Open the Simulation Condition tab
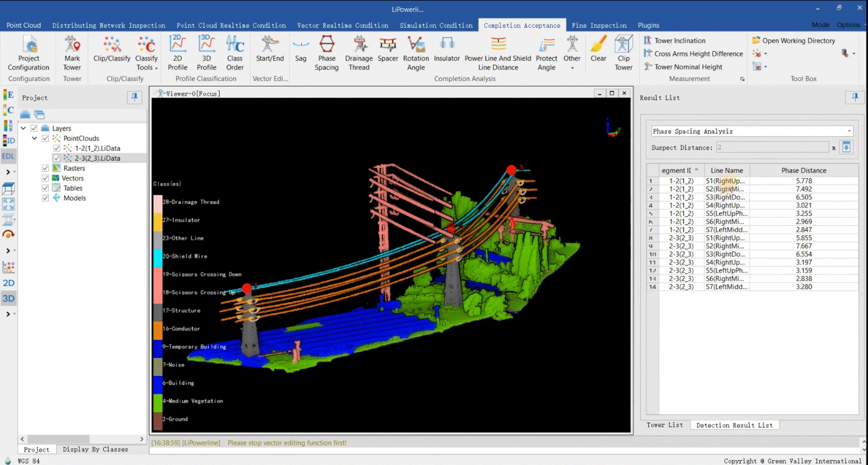 [436, 25]
